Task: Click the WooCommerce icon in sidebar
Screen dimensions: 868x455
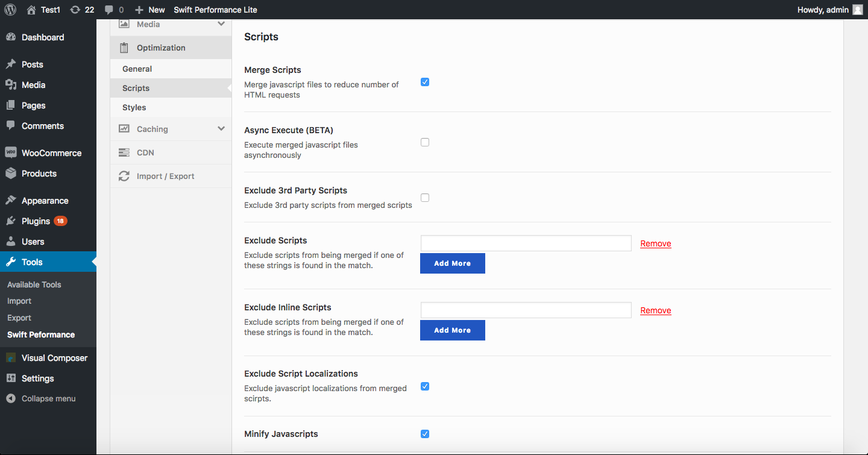Action: tap(11, 153)
